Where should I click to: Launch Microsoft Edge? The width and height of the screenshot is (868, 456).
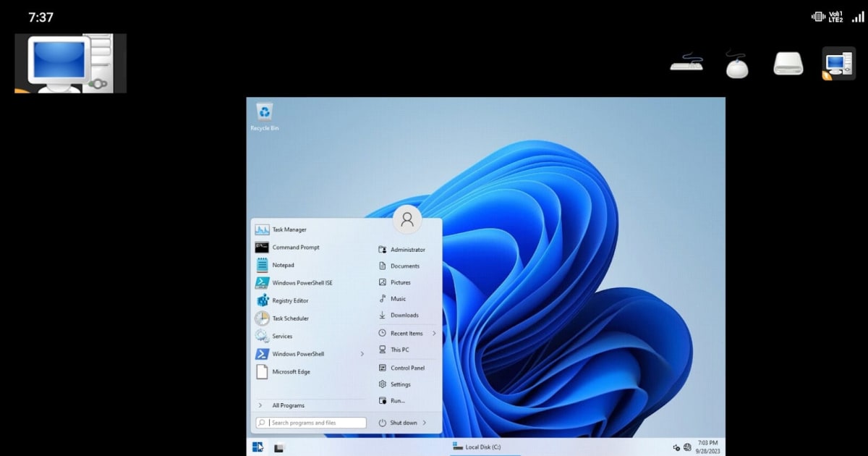290,371
